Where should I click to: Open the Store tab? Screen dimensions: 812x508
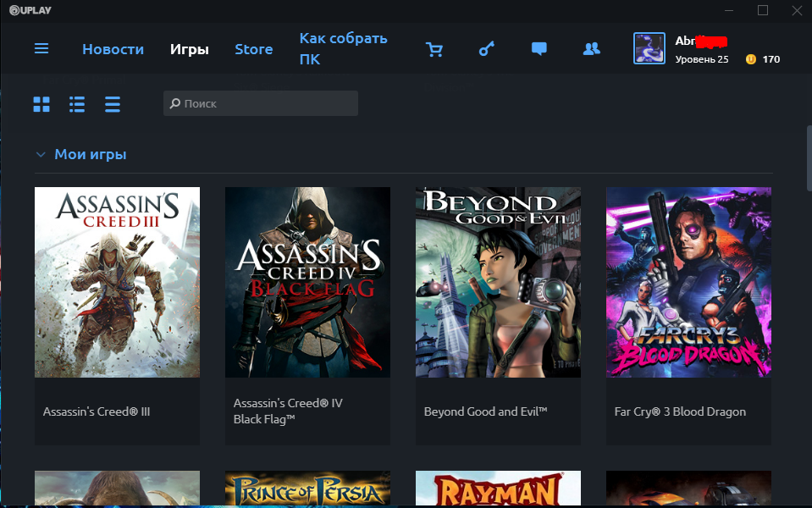point(254,49)
